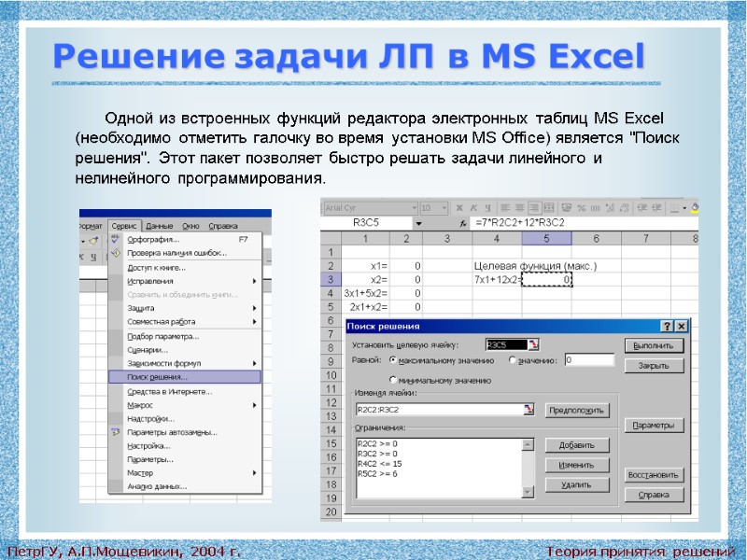Click the increase decimal icon
This screenshot has width=747, height=560.
pyautogui.click(x=610, y=207)
